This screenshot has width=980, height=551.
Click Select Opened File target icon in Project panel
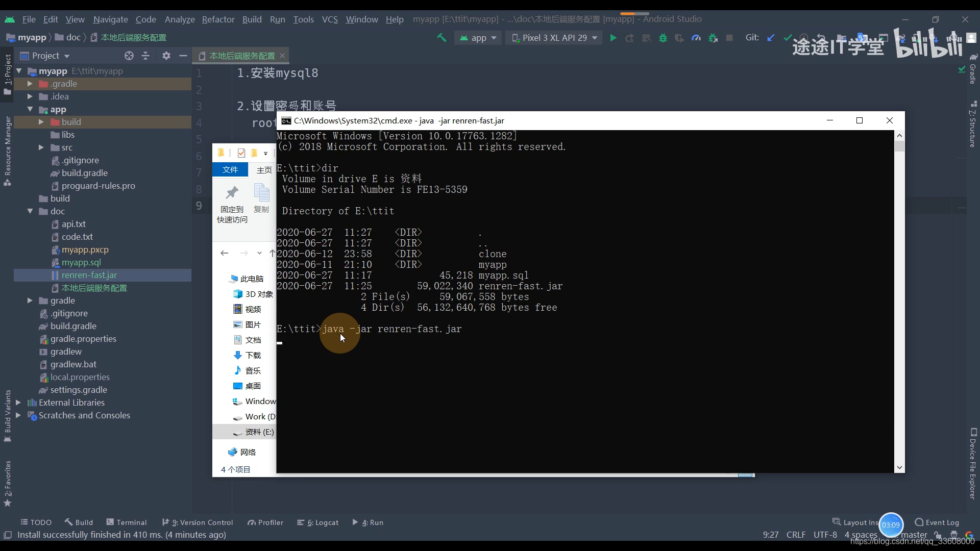click(129, 56)
